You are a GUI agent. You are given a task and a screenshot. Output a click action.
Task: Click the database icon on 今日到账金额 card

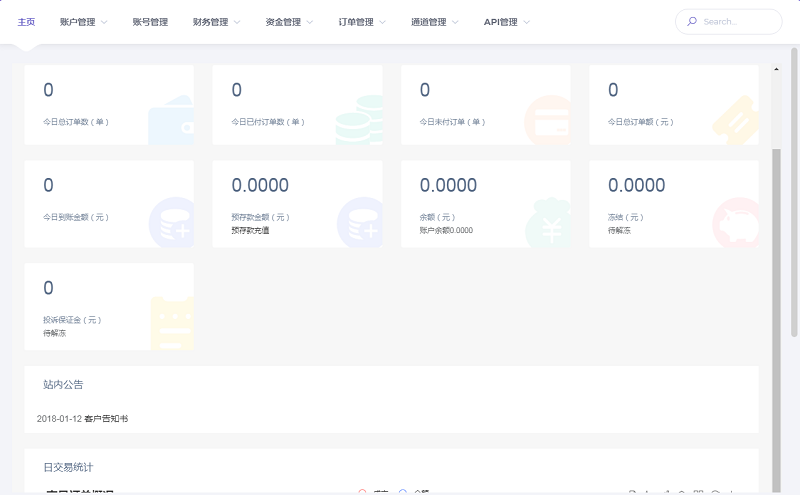coord(171,221)
